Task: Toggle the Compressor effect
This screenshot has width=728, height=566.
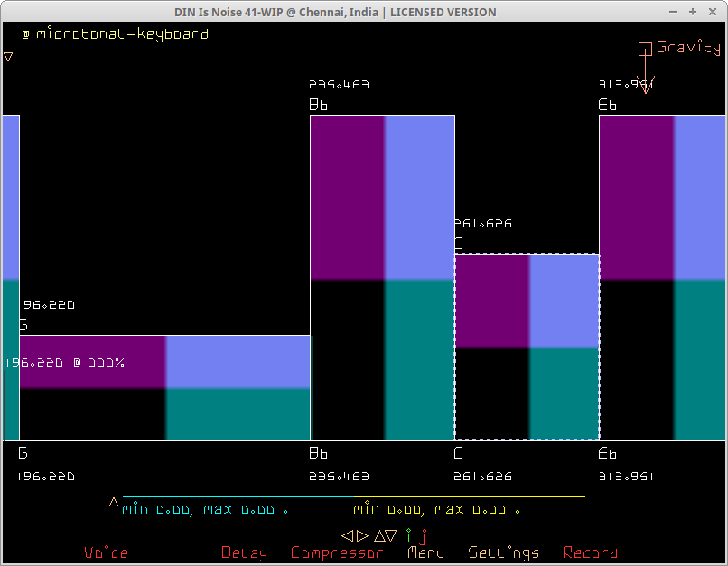Action: pyautogui.click(x=337, y=552)
